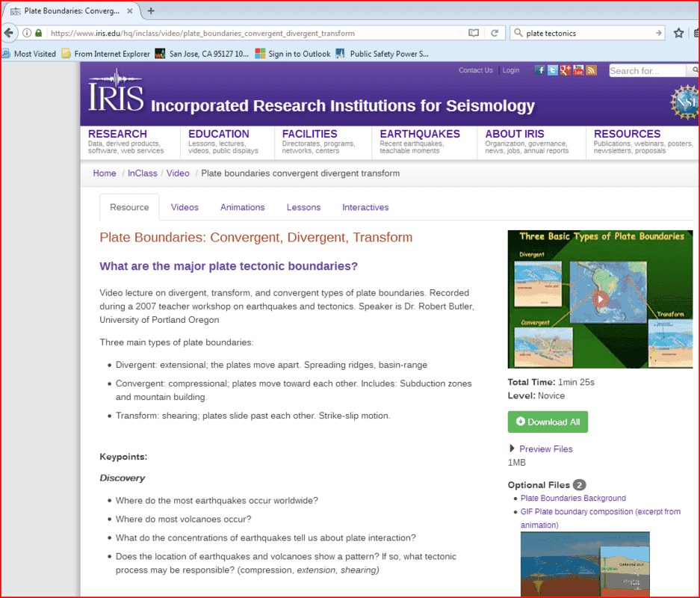The width and height of the screenshot is (700, 598).
Task: Click the site Search for... input
Action: pyautogui.click(x=647, y=70)
